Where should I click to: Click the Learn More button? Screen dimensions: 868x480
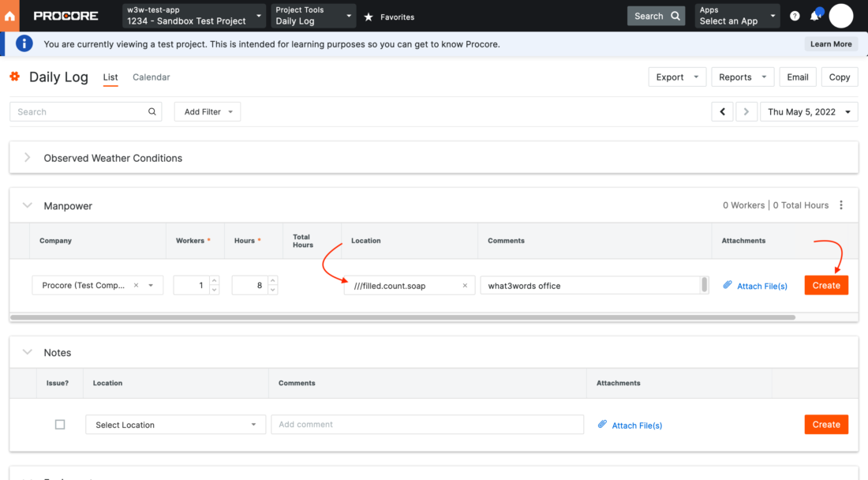click(831, 44)
